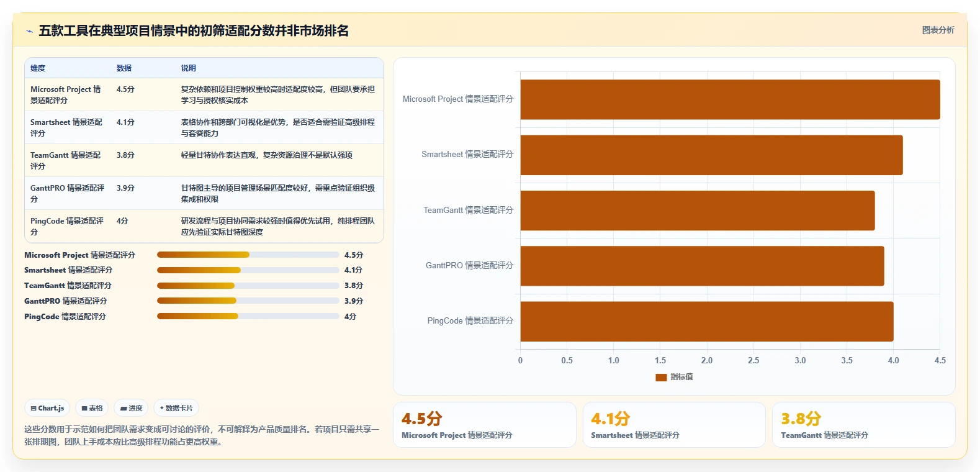Click chart axis label 'Smartsheet 情景适配评分'
This screenshot has width=980, height=472.
pos(467,155)
